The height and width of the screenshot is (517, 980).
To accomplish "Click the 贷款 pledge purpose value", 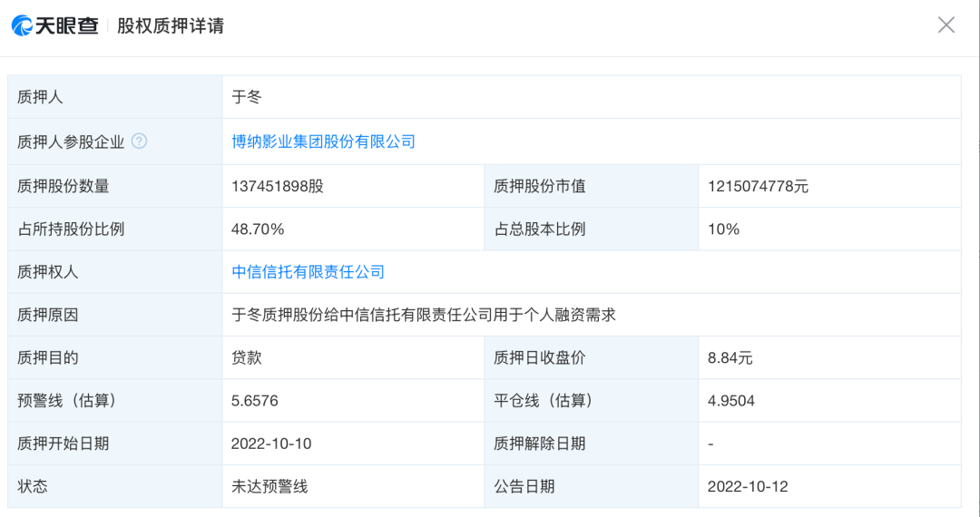I will [x=247, y=357].
